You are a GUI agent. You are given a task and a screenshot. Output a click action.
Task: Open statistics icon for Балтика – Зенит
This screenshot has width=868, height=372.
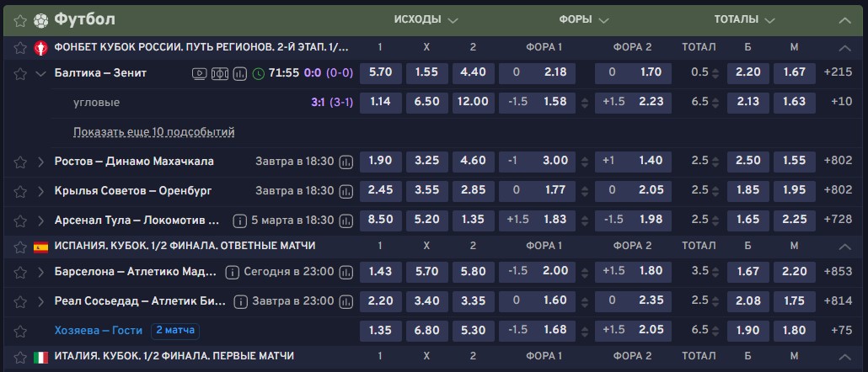(238, 73)
